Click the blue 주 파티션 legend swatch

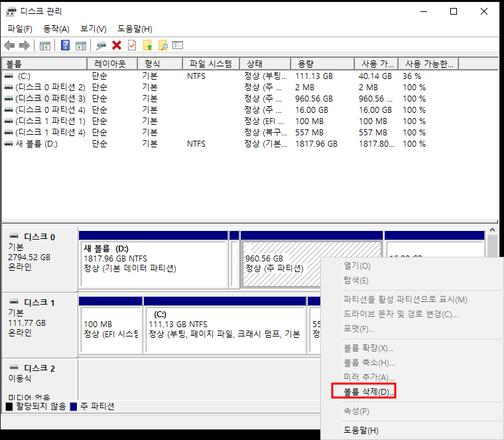tap(74, 407)
